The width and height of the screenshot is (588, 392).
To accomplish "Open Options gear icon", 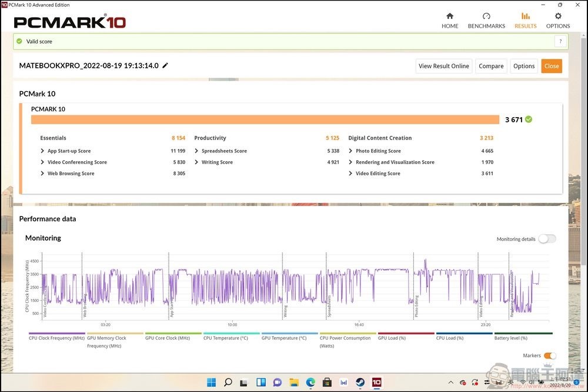I will pos(558,16).
